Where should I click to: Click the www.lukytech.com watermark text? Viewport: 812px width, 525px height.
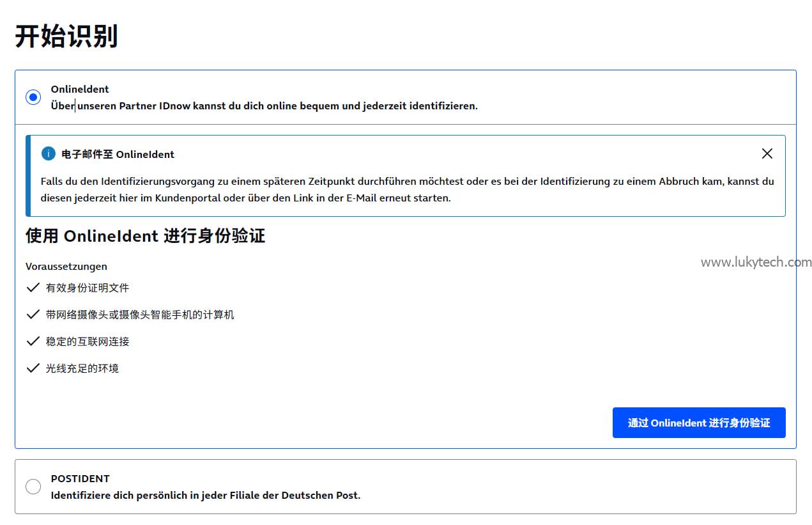tap(756, 262)
